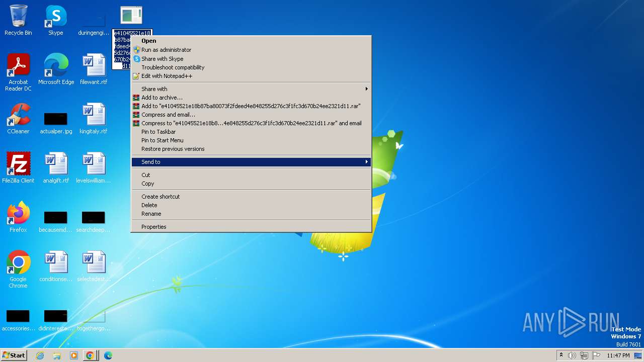Choose Open in context menu

[x=251, y=41]
